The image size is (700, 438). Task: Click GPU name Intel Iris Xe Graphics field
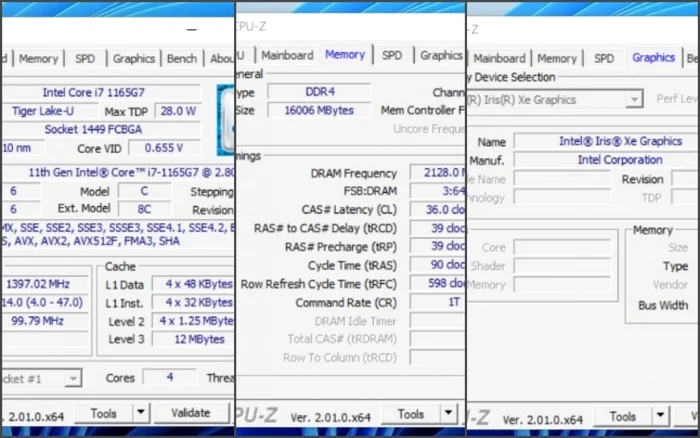pyautogui.click(x=607, y=141)
